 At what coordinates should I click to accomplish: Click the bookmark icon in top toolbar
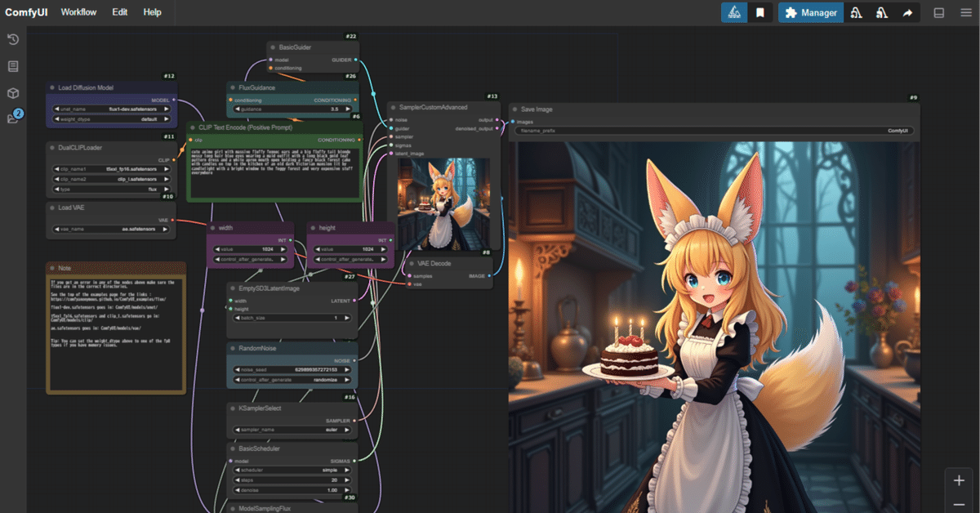[759, 12]
